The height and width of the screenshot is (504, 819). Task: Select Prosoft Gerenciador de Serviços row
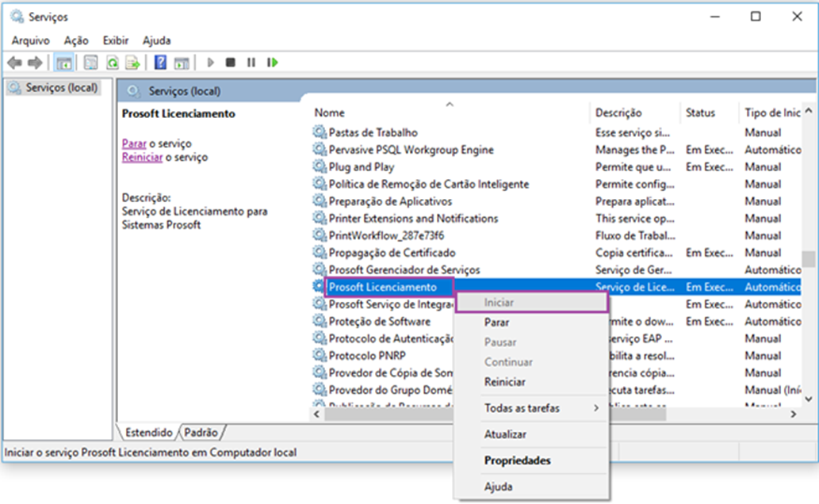tap(557, 269)
